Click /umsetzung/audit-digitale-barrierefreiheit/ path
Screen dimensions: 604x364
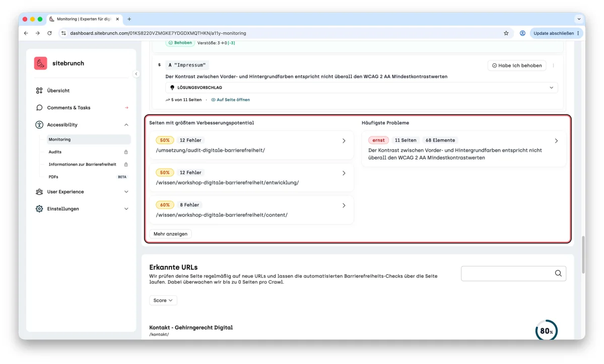click(x=211, y=151)
